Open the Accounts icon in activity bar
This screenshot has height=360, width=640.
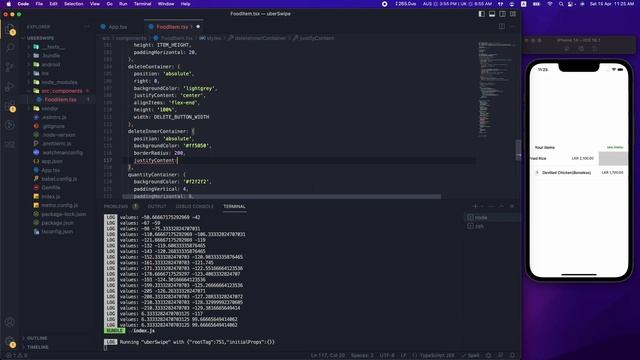coord(10,322)
